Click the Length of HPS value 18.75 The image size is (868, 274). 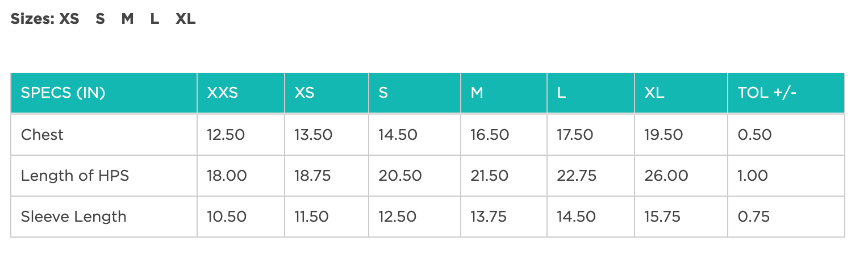(x=313, y=176)
